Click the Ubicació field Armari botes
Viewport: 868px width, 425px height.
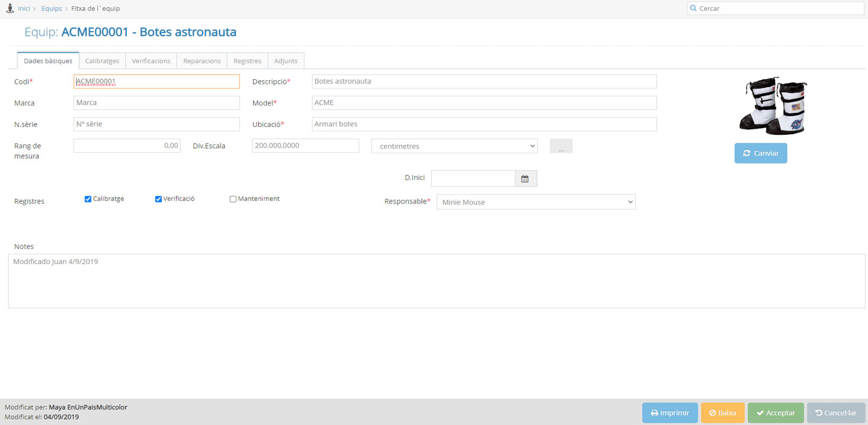[484, 124]
